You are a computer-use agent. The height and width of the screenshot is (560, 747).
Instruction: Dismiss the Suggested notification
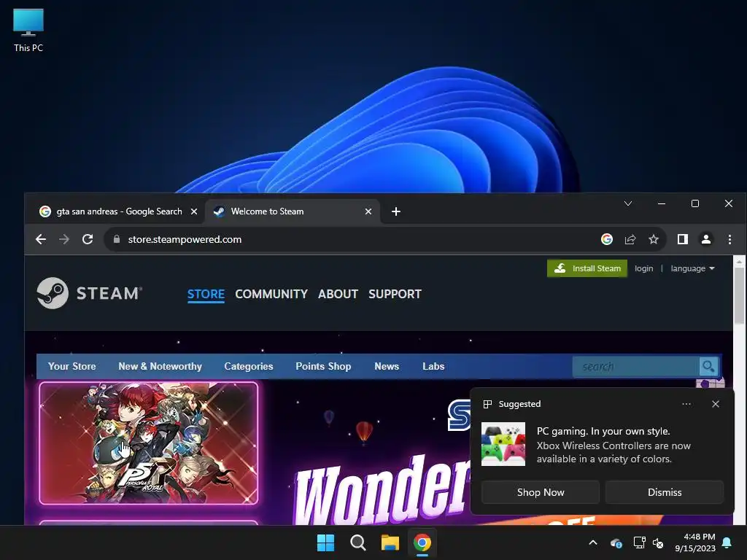click(664, 492)
